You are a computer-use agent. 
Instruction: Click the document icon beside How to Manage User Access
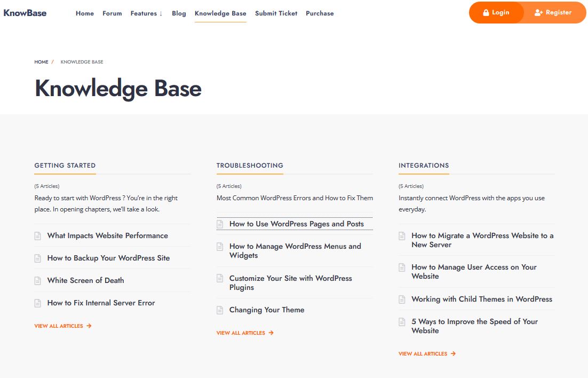[x=402, y=267]
